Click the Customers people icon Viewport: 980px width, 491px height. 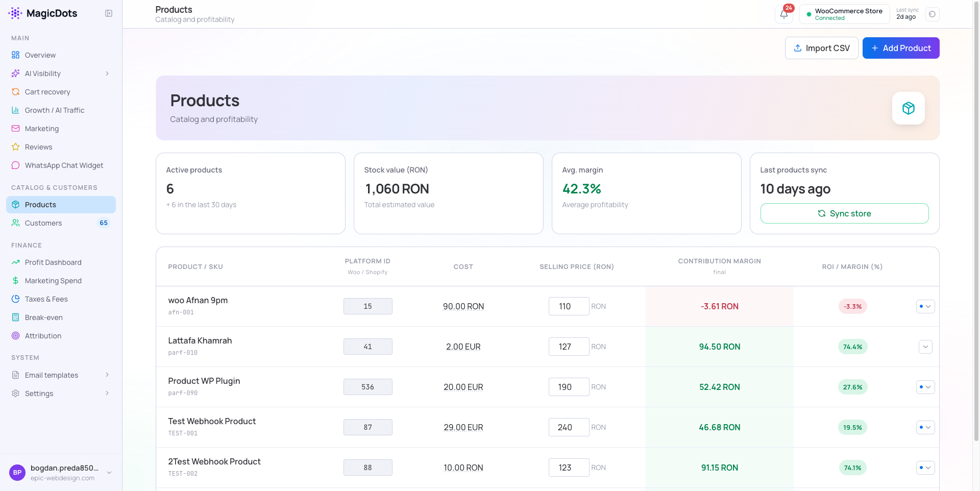point(16,223)
